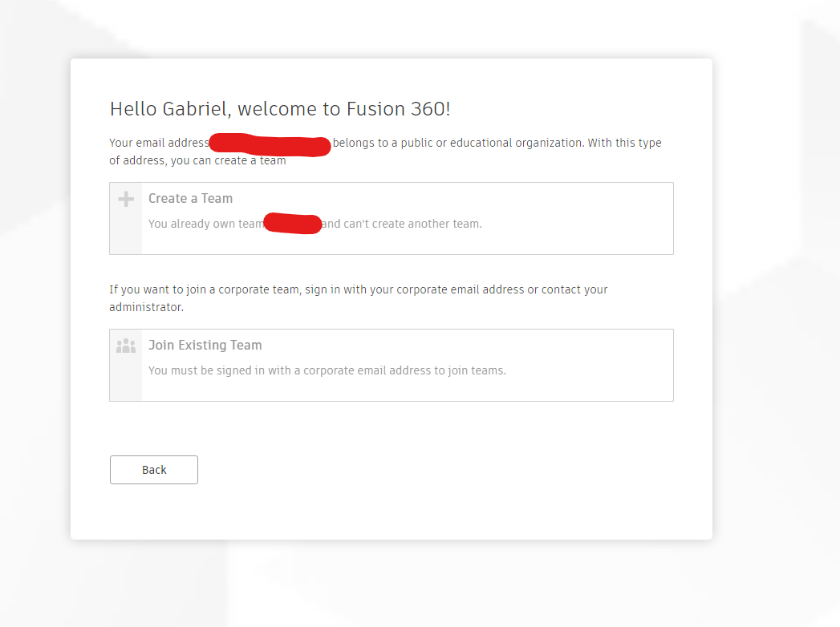Select the 'Create a Team' card title

(190, 198)
